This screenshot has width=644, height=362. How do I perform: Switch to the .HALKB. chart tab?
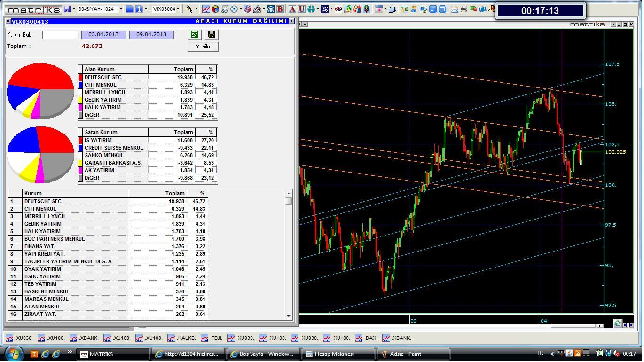click(182, 338)
